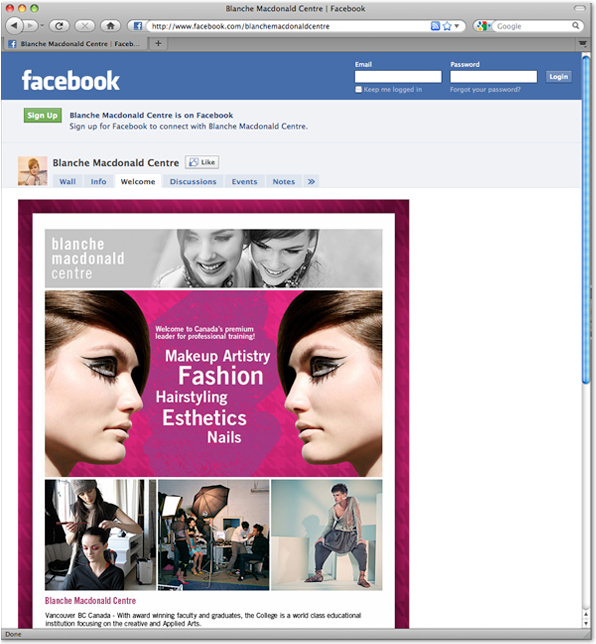Click the browser Back arrow button
Viewport: 596px width, 644px height.
click(13, 26)
